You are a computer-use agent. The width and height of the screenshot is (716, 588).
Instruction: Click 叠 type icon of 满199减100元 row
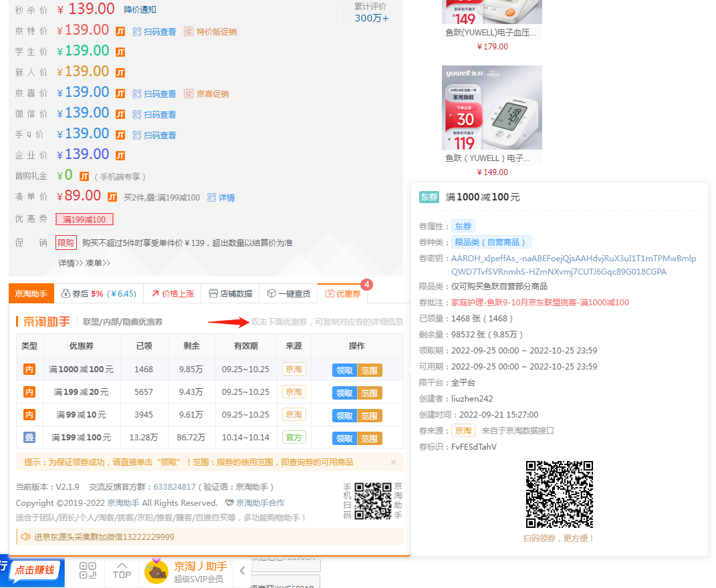click(29, 438)
